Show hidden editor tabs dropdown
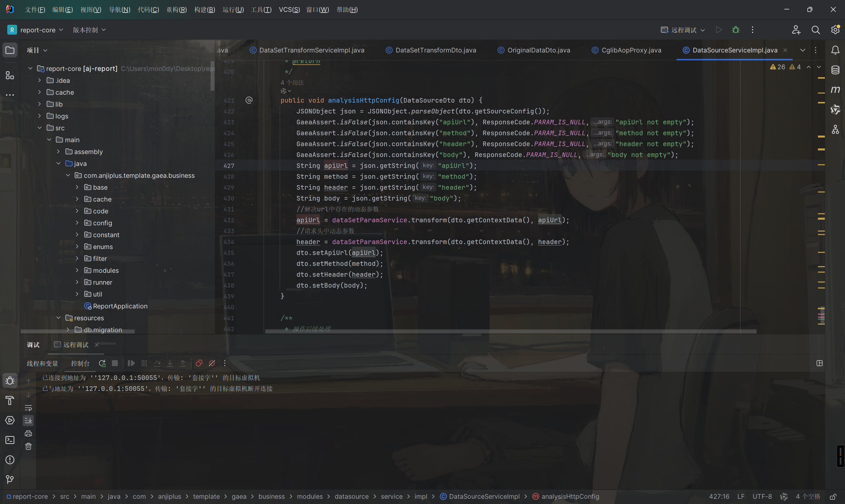The height and width of the screenshot is (504, 845). click(802, 50)
